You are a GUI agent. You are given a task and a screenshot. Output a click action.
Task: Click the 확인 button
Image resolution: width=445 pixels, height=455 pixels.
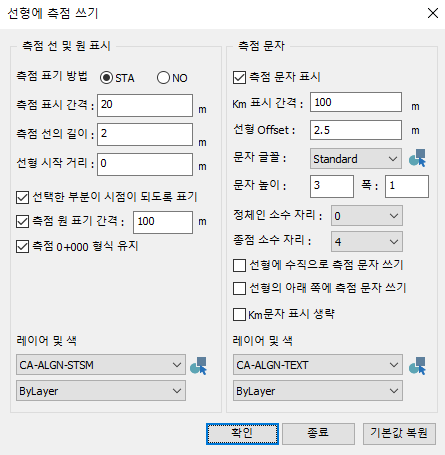242,434
